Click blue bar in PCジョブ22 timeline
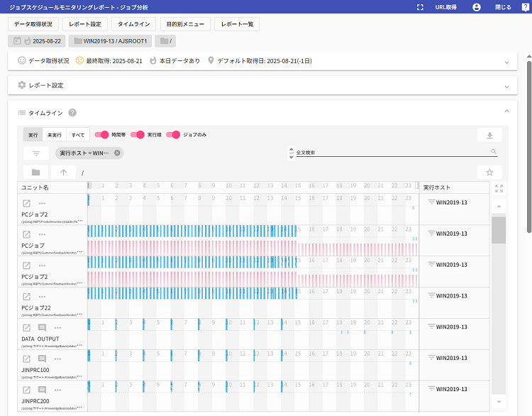The image size is (532, 416). point(192,293)
